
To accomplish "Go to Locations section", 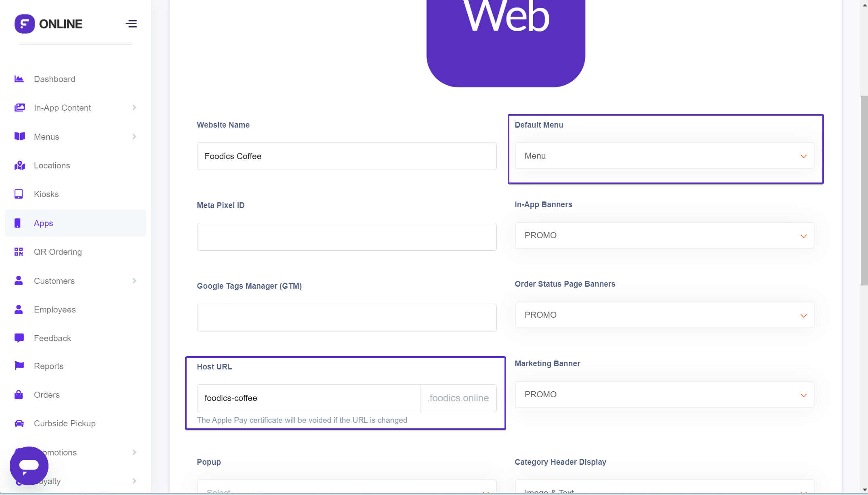I will [x=52, y=166].
